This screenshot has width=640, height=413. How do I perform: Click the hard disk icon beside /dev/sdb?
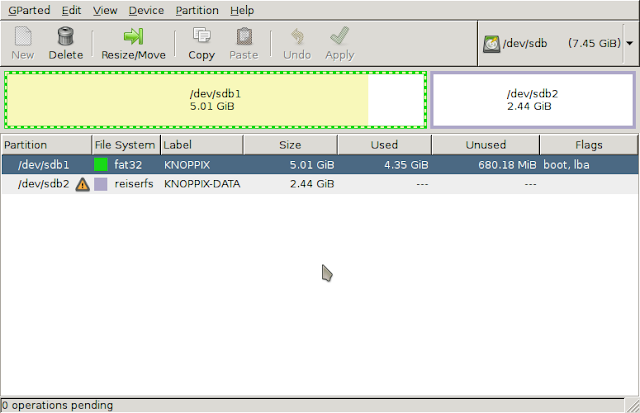[491, 44]
